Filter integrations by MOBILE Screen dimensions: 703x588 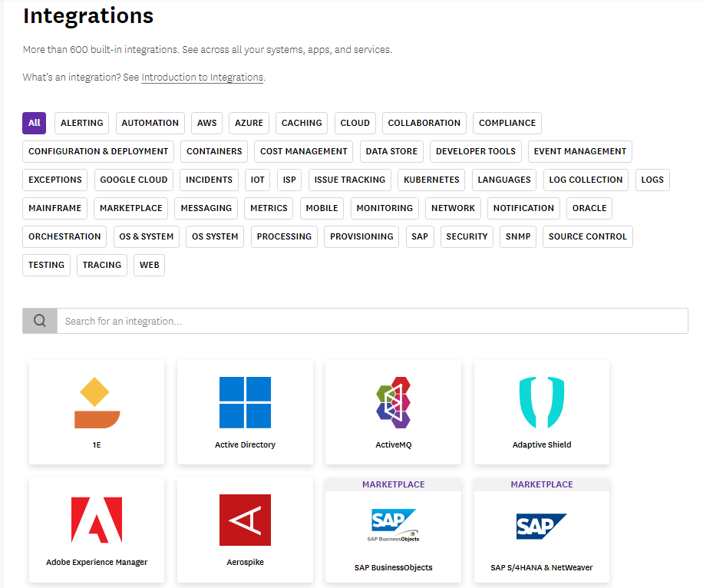pyautogui.click(x=322, y=208)
